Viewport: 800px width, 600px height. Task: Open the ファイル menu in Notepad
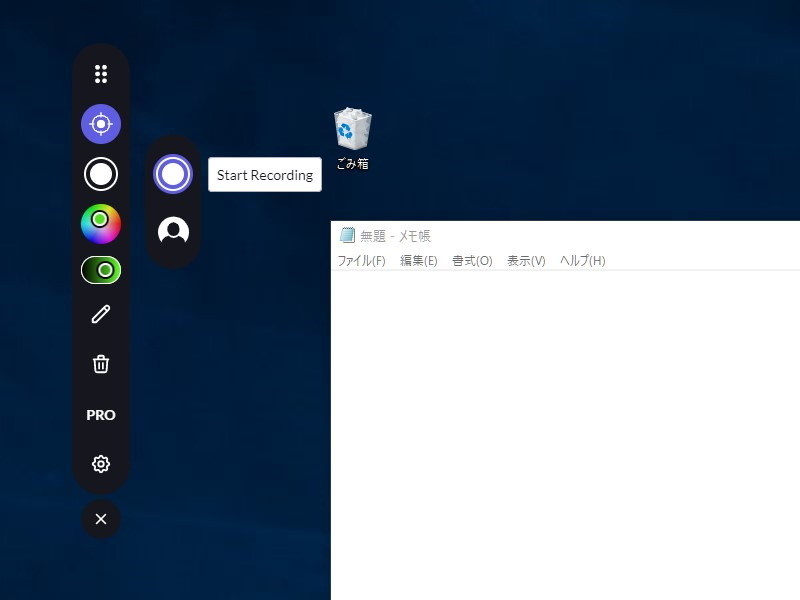pyautogui.click(x=360, y=260)
